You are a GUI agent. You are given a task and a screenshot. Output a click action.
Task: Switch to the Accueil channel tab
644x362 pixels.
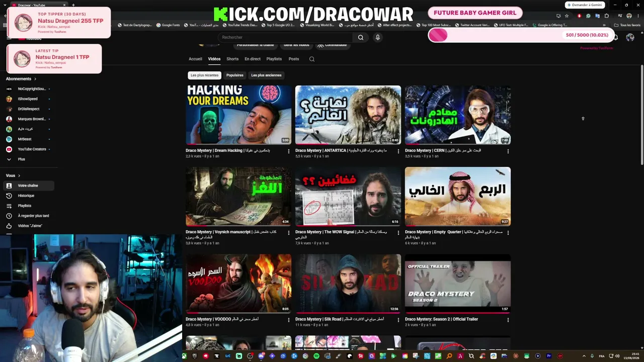pyautogui.click(x=195, y=59)
